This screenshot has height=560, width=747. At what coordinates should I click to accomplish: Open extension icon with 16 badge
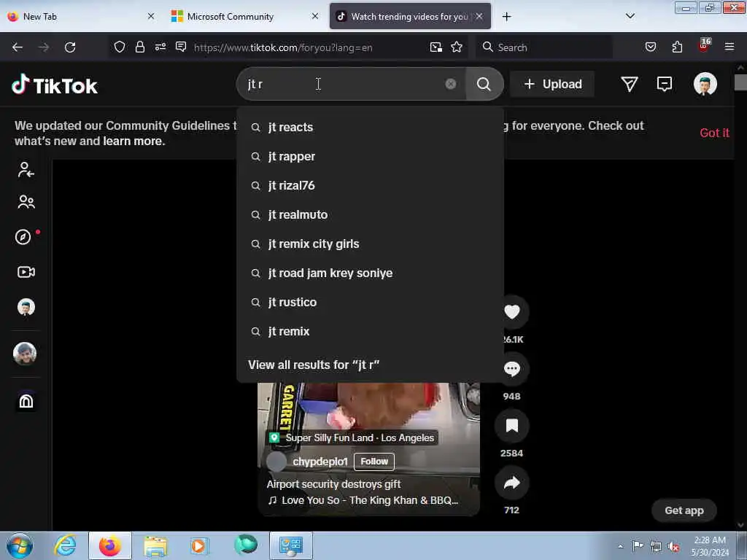coord(704,46)
